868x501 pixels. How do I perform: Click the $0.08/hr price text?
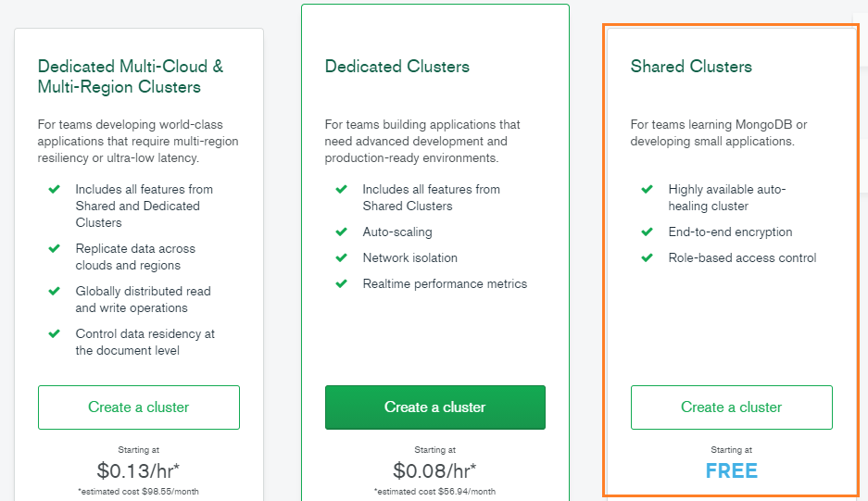(x=434, y=470)
